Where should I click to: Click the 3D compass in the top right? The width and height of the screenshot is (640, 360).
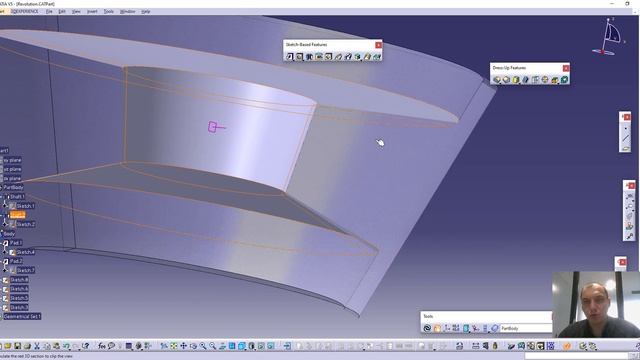click(x=609, y=37)
